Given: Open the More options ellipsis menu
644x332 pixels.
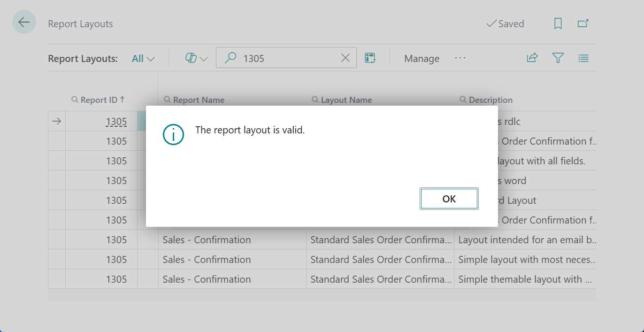Looking at the screenshot, I should tap(460, 58).
